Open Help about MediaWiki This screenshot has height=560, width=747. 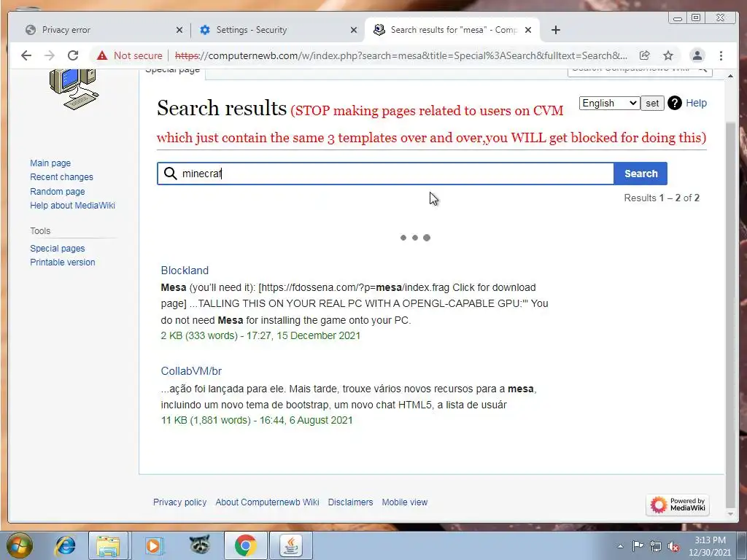pos(72,206)
